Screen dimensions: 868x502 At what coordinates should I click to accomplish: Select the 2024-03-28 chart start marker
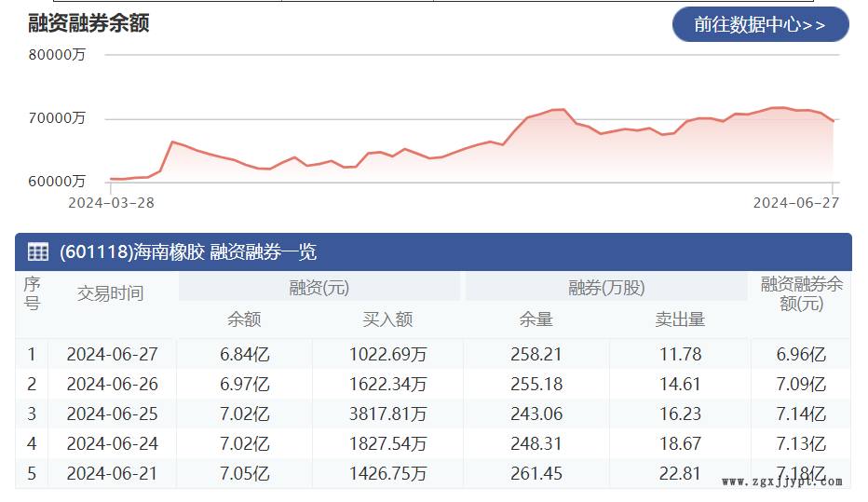[x=111, y=203]
